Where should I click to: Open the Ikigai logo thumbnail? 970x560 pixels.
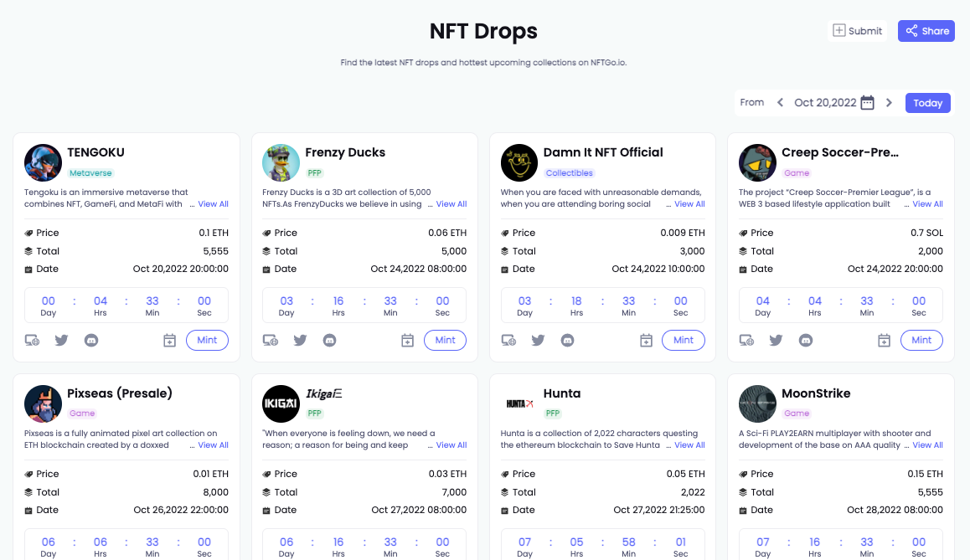[x=281, y=403]
